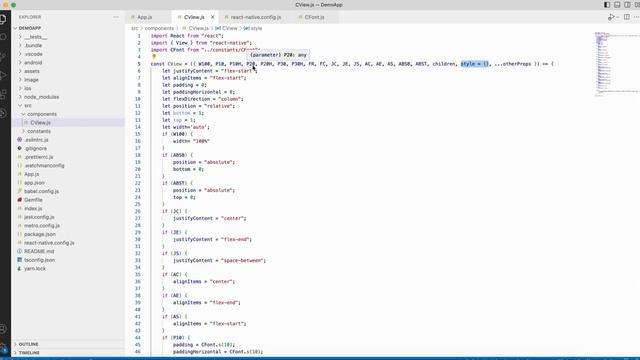Screen dimensions: 640x360
Task: Click highlighted 'style = {}' parameter text
Action: pyautogui.click(x=474, y=64)
